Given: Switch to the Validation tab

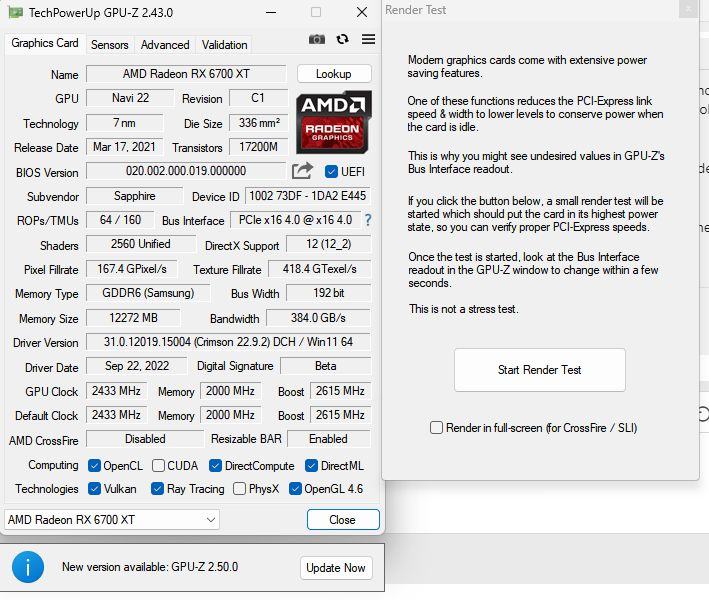Looking at the screenshot, I should pyautogui.click(x=225, y=45).
